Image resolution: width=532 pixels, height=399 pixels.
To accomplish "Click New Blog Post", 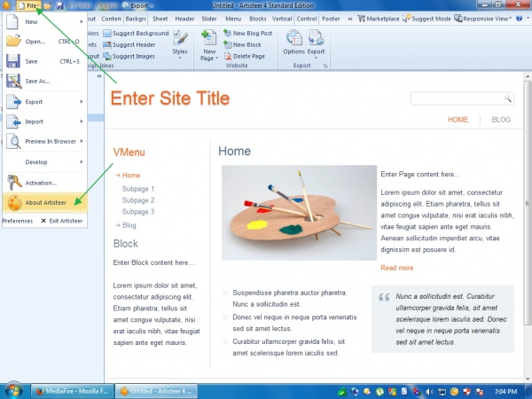I will pos(247,34).
